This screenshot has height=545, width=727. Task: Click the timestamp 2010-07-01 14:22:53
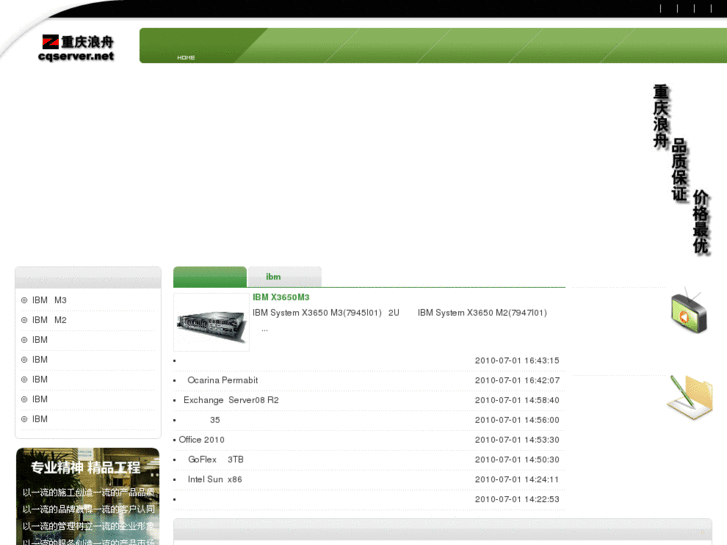(x=517, y=500)
